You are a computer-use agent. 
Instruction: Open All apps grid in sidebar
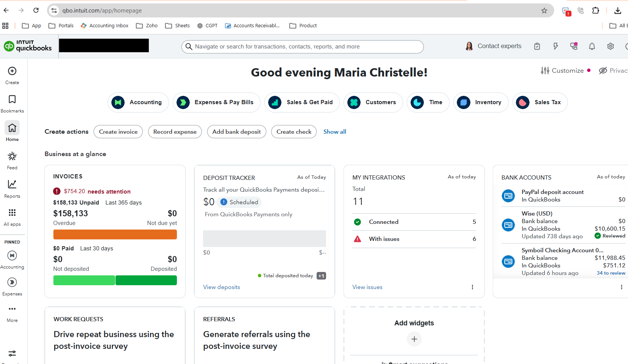pos(12,217)
